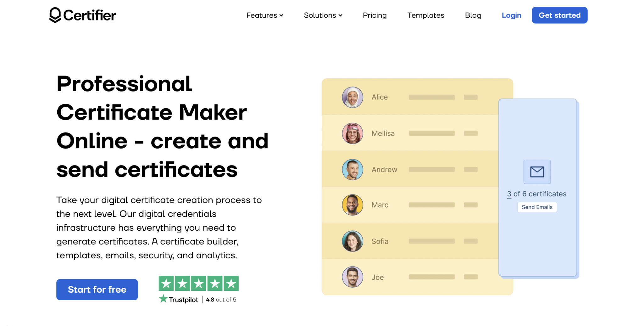Click Sofia's profile avatar

(x=353, y=241)
